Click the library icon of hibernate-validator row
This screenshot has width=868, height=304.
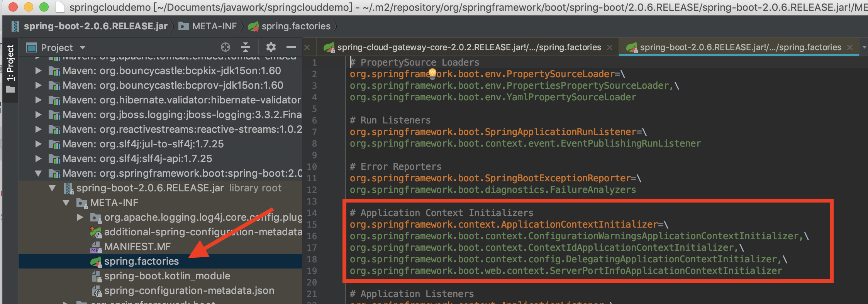click(54, 100)
